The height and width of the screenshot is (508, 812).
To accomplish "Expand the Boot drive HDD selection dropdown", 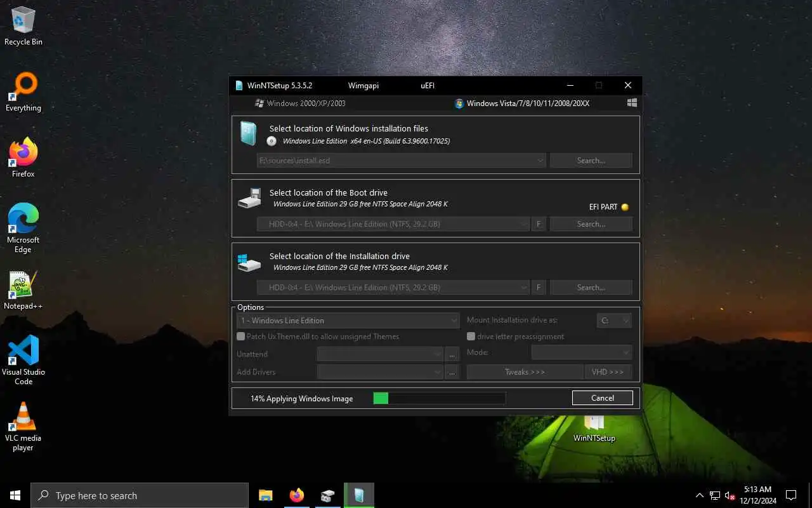I will 524,224.
